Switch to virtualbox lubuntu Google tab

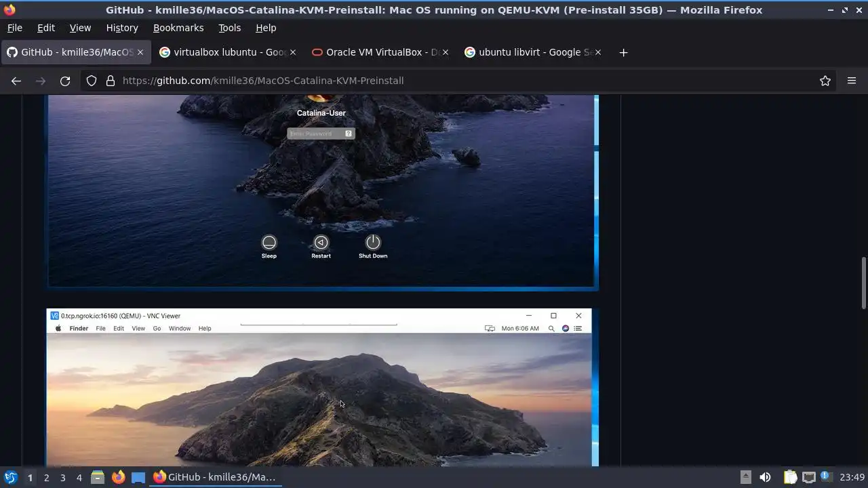pos(229,52)
